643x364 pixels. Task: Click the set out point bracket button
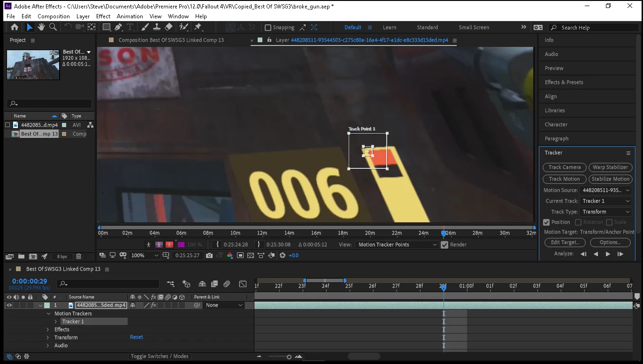click(259, 244)
